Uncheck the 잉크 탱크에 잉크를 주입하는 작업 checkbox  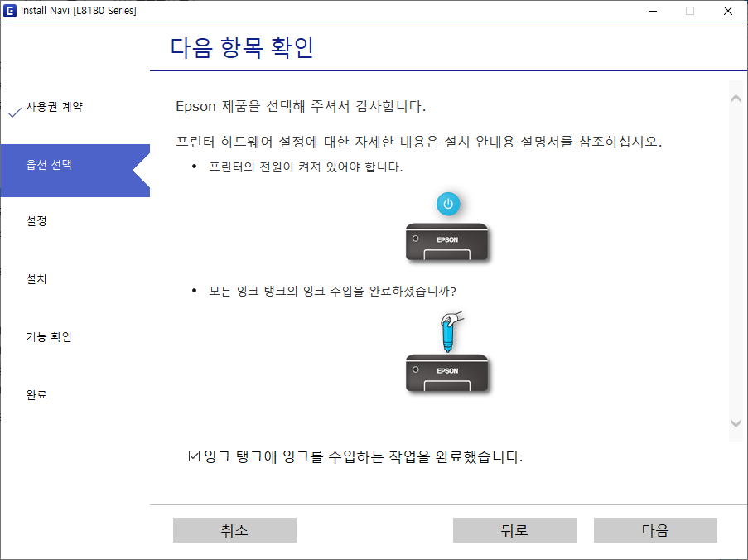pos(194,456)
